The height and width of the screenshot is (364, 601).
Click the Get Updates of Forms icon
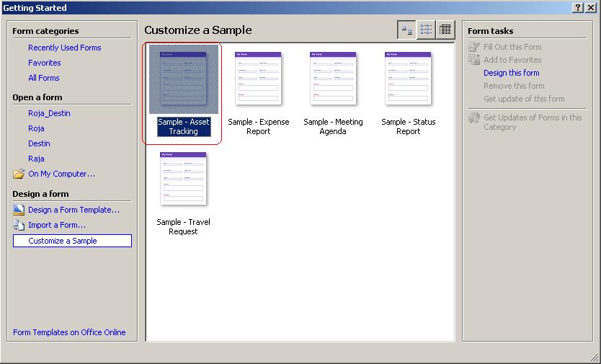[x=474, y=117]
